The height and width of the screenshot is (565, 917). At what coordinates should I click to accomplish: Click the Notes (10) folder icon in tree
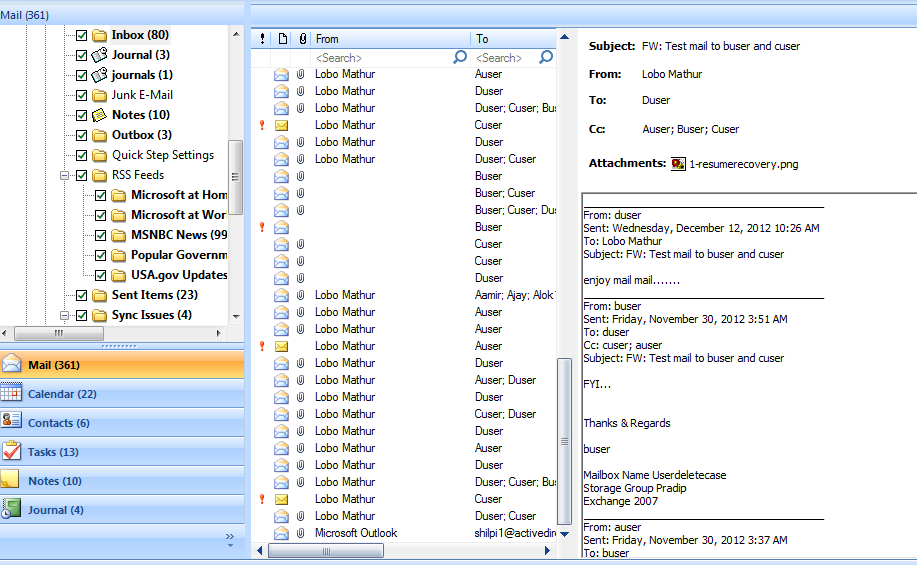100,115
